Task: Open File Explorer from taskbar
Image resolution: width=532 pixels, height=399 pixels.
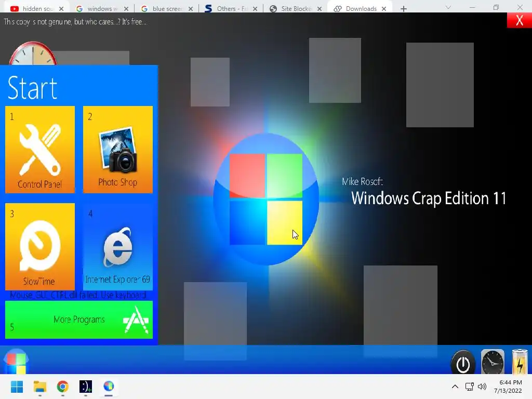Action: click(x=39, y=387)
